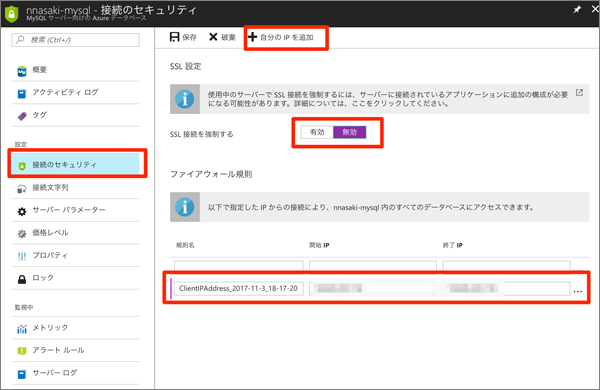
Task: Click the ロック padlock icon
Action: tap(22, 279)
